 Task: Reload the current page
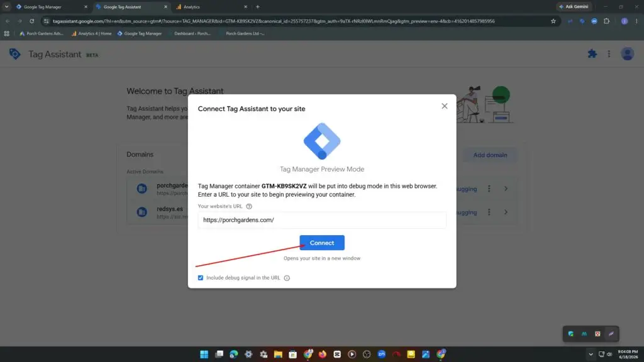(31, 21)
